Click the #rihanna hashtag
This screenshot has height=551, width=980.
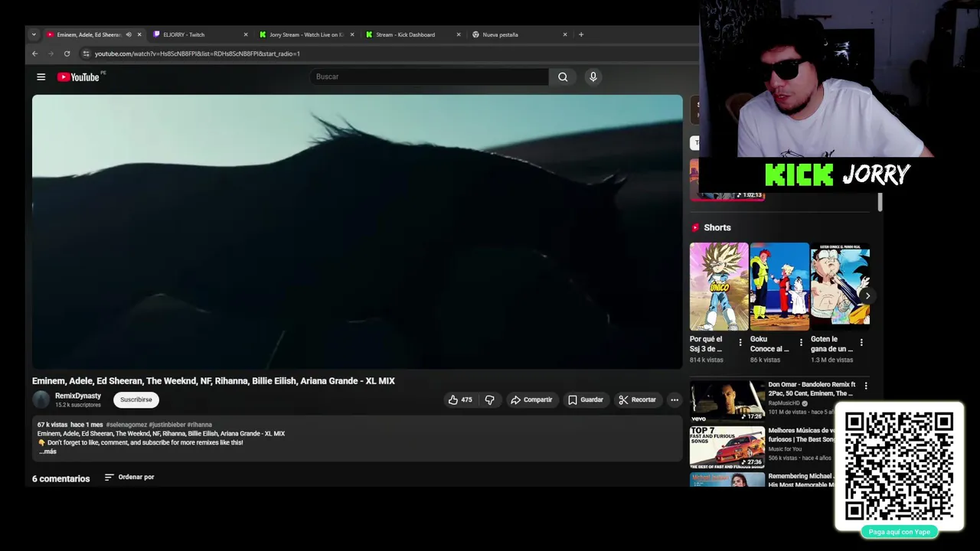click(x=200, y=425)
